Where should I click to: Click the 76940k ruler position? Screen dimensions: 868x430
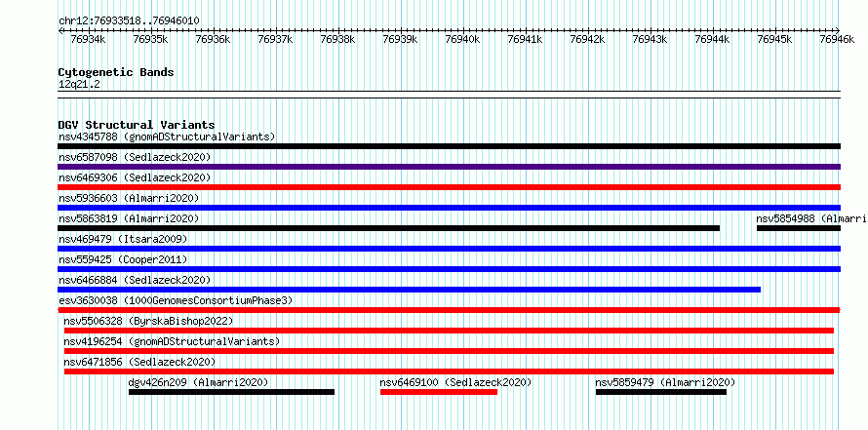(x=463, y=39)
